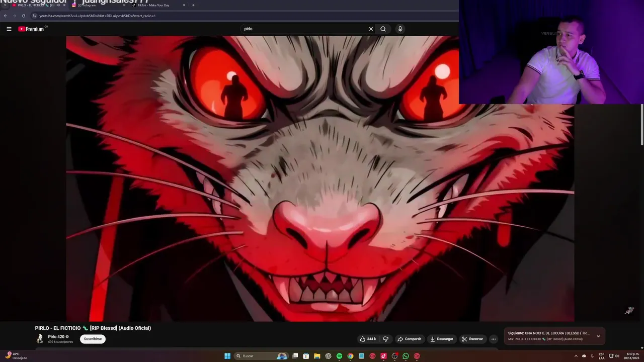Open the Windows Start menu

click(227, 356)
